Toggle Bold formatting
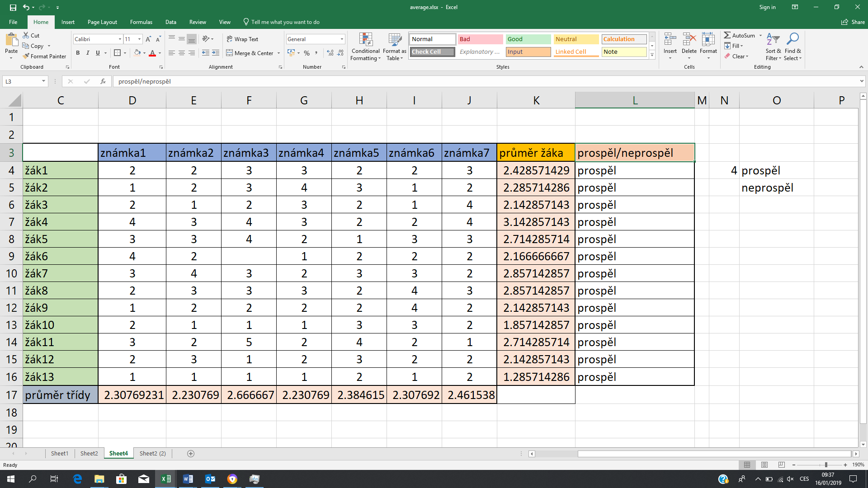Image resolution: width=868 pixels, height=488 pixels. point(78,53)
